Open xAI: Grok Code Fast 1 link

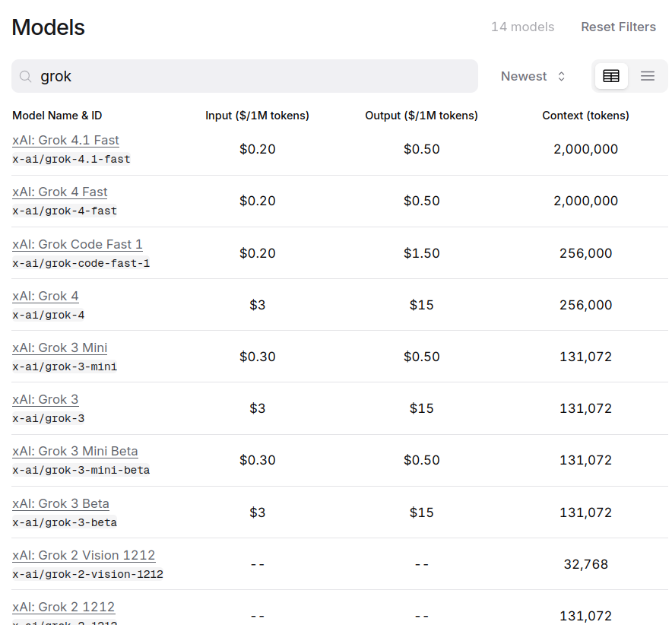click(x=78, y=244)
